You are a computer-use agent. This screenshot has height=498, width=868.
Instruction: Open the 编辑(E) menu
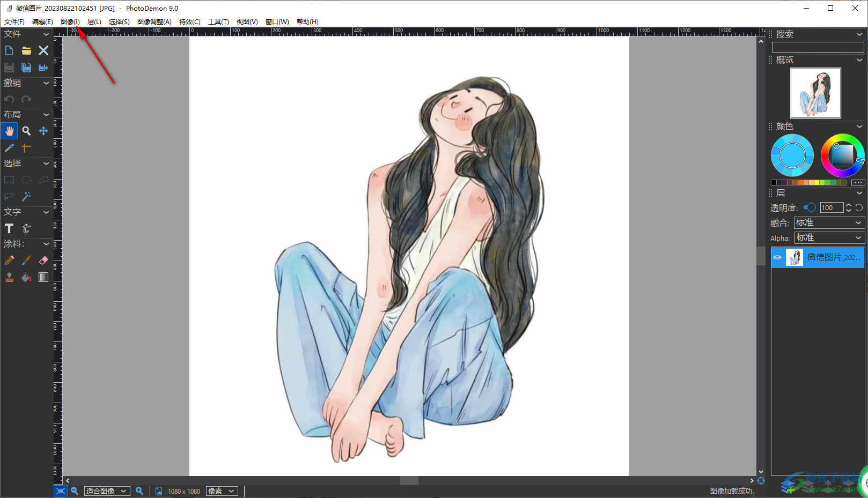[42, 22]
